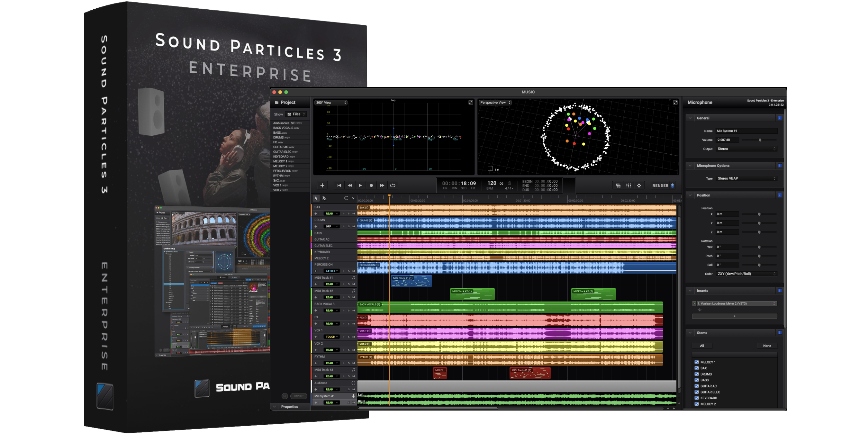
Task: Open the mixer faders icon
Action: (628, 185)
